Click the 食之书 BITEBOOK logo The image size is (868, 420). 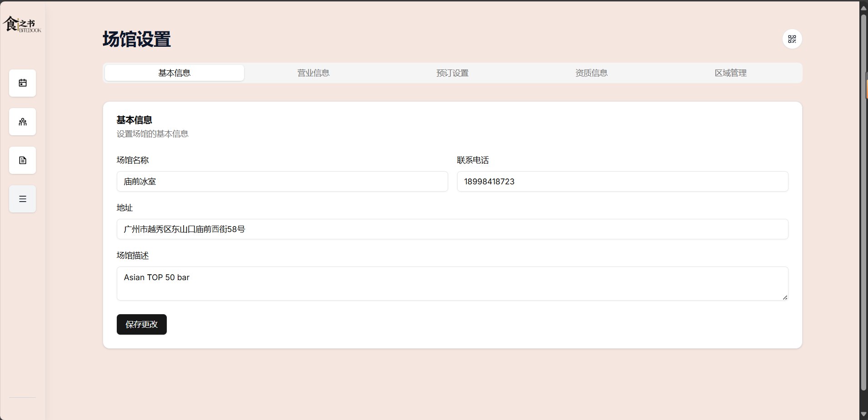tap(22, 25)
